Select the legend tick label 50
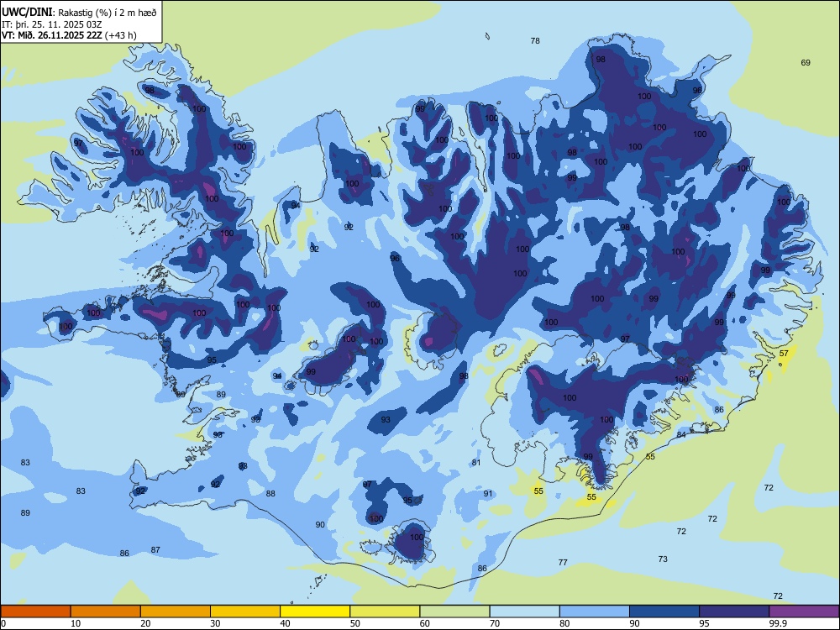The image size is (840, 630). (x=354, y=623)
